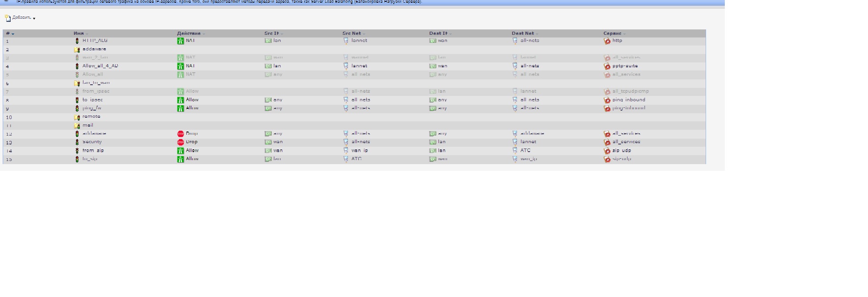Click the green Allow icon in to_ipsec row
The image size is (868, 297).
[180, 100]
